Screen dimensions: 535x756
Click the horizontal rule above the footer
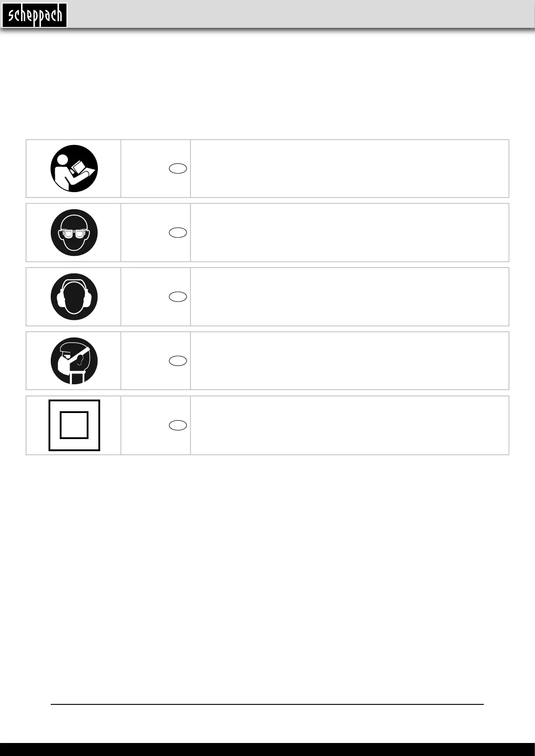(267, 704)
